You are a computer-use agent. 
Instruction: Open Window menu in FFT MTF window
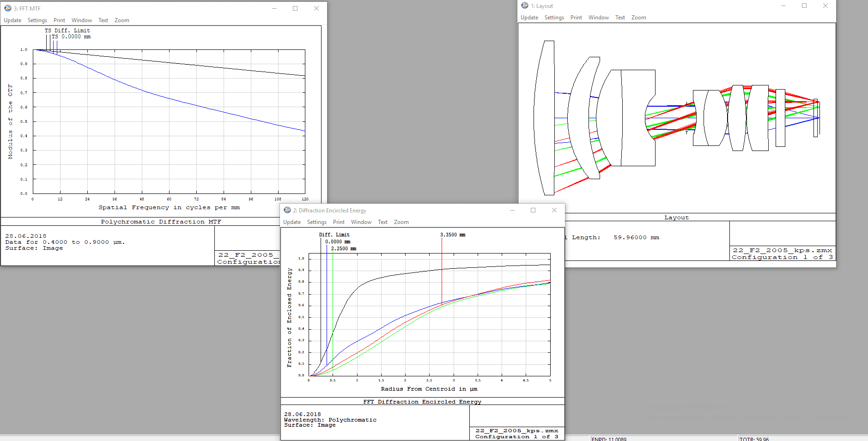82,20
